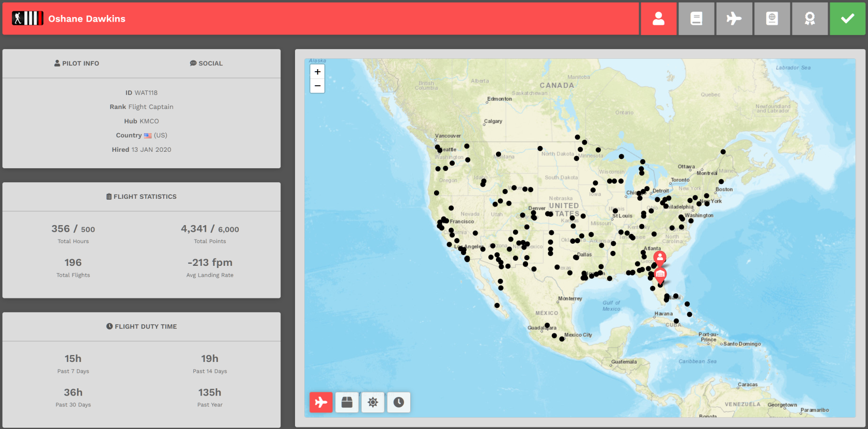Click the Santo Domingo label on the map
The width and height of the screenshot is (868, 429).
point(742,344)
